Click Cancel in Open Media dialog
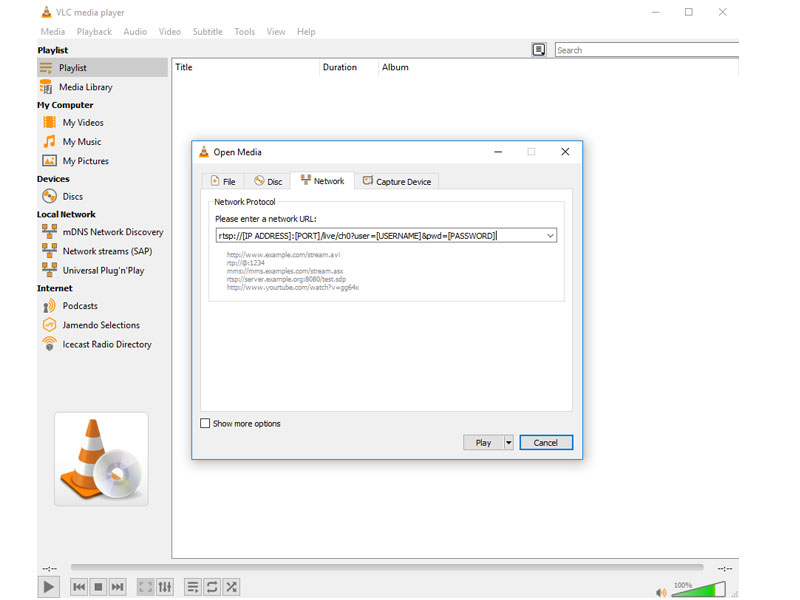 546,443
